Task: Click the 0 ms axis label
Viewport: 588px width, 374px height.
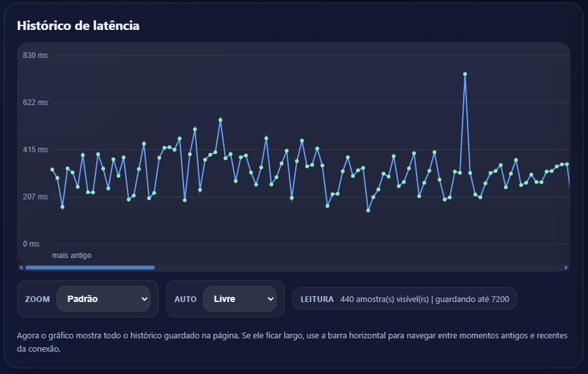Action: click(31, 244)
